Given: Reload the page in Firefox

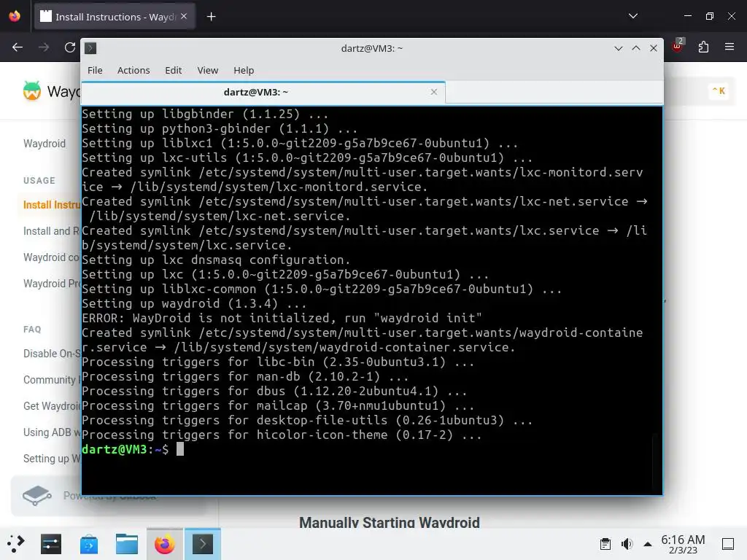Looking at the screenshot, I should 70,47.
